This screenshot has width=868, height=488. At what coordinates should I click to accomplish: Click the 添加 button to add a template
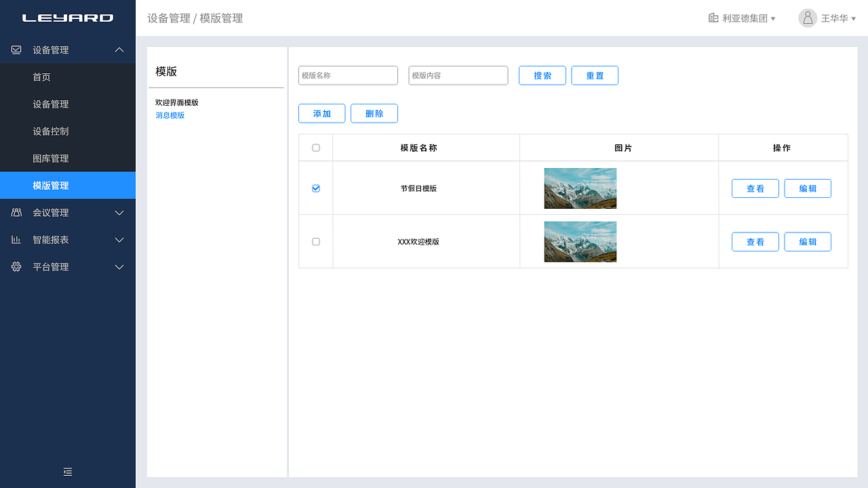[321, 113]
